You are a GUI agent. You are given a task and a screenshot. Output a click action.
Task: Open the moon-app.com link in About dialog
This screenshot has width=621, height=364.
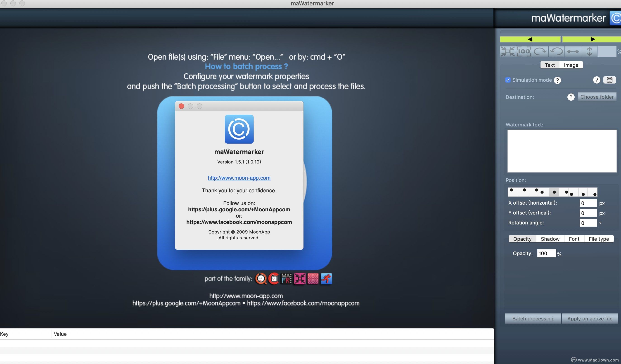click(x=239, y=178)
